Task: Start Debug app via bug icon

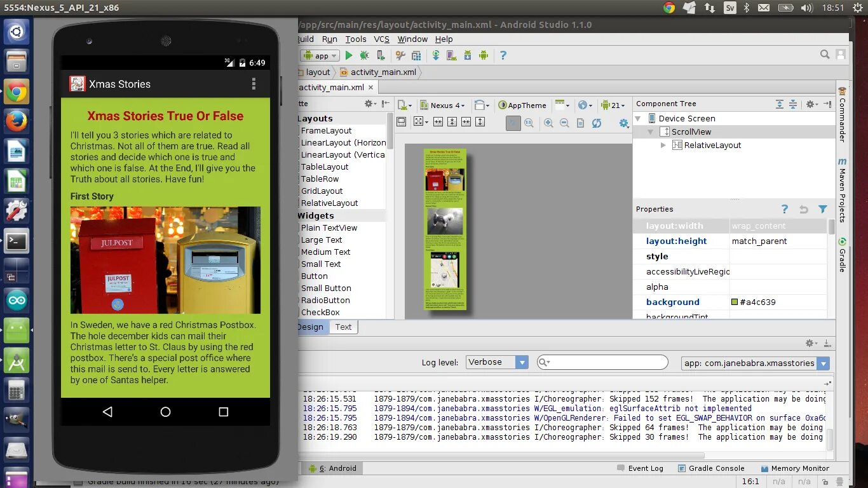Action: tap(365, 56)
